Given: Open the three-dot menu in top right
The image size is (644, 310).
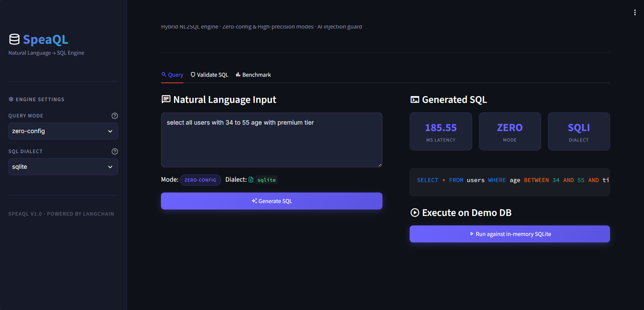Looking at the screenshot, I should 635,13.
